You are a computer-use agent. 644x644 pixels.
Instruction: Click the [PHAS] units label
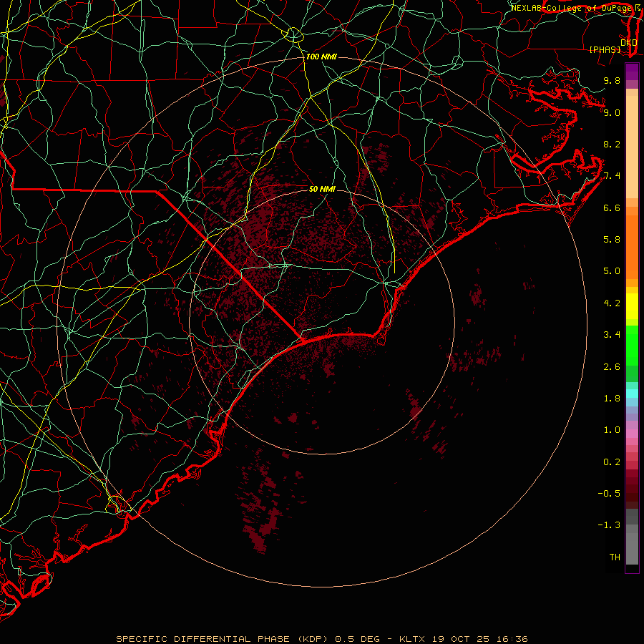coord(605,49)
